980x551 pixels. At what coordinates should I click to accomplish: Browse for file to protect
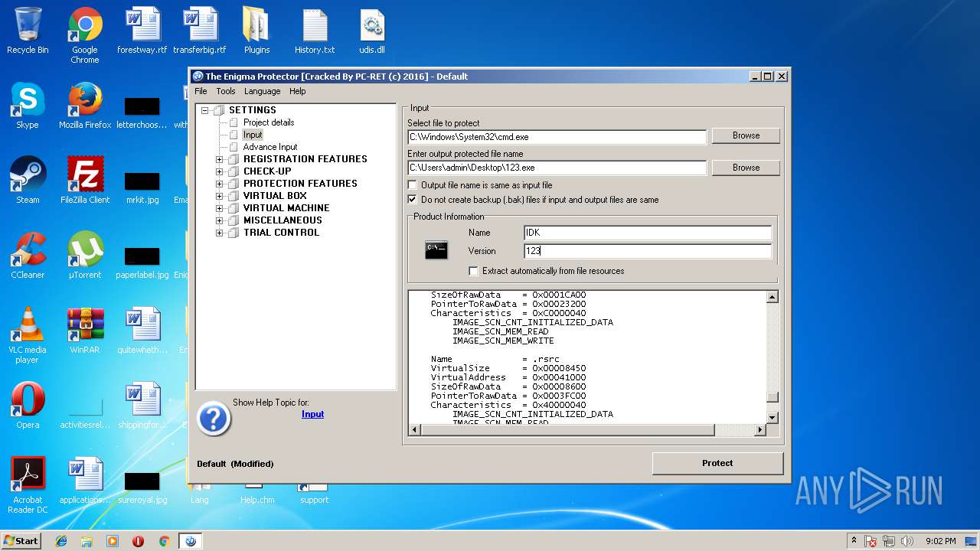point(746,135)
